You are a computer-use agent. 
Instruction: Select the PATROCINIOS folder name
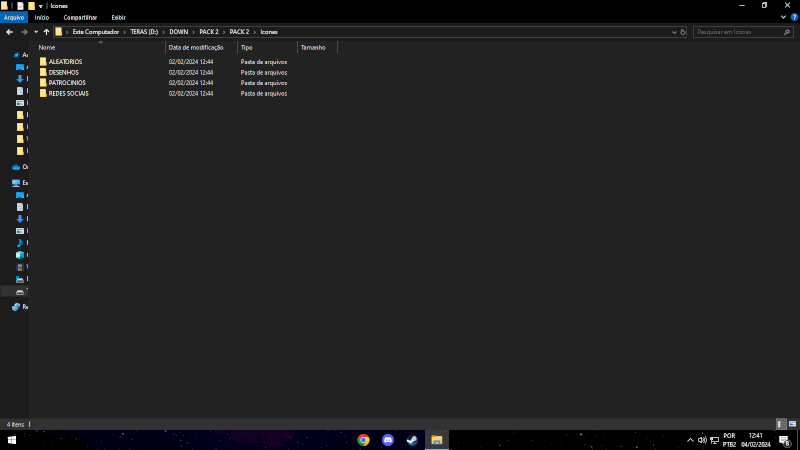click(67, 83)
